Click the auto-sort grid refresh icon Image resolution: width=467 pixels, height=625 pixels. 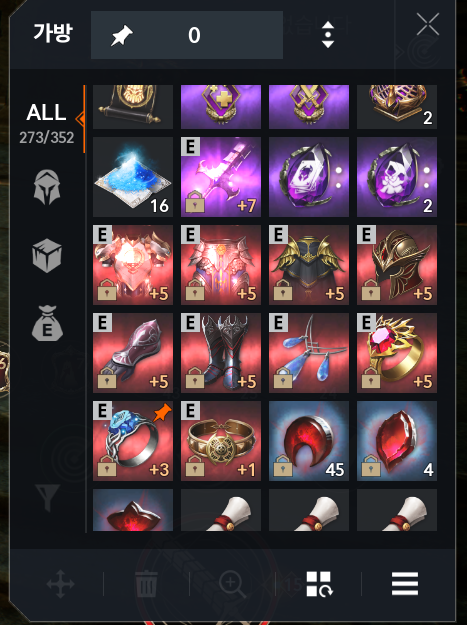pos(319,584)
